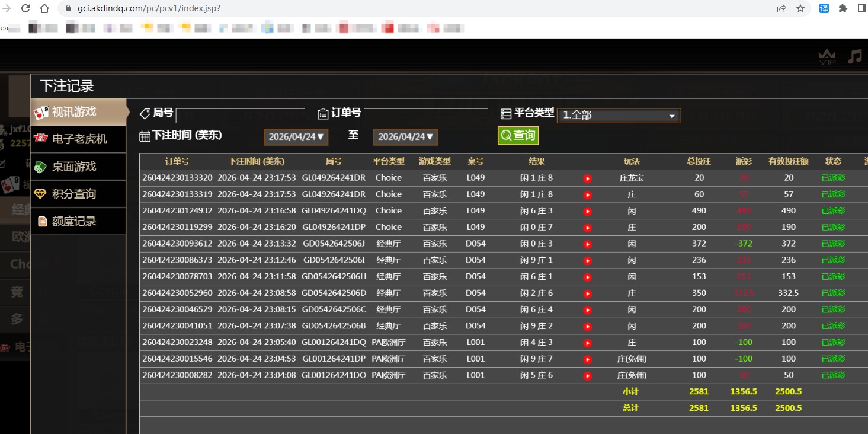This screenshot has height=434, width=868.
Task: Open the start date picker
Action: (x=296, y=137)
